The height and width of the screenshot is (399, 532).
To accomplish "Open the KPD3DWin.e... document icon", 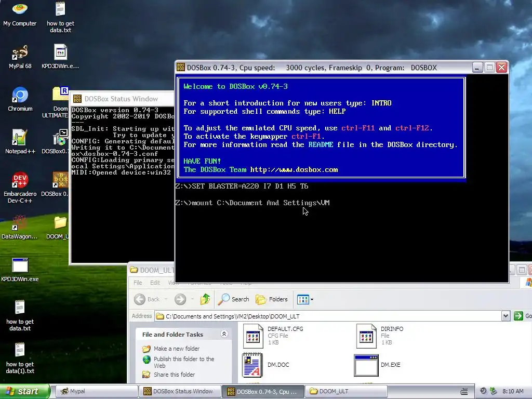I will [x=60, y=57].
